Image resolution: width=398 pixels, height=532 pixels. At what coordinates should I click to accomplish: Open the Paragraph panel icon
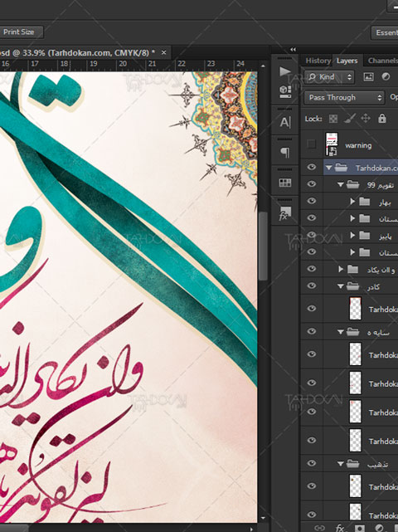tap(284, 153)
